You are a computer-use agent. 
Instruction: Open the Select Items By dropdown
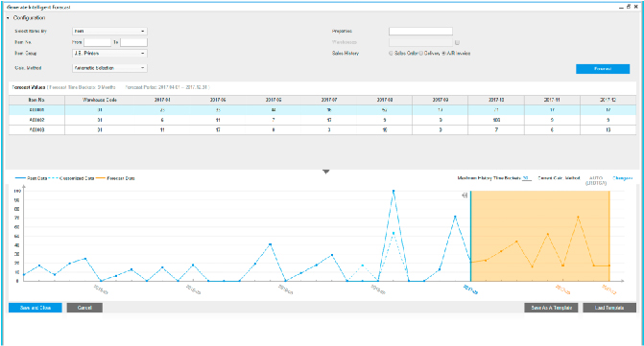tap(109, 32)
